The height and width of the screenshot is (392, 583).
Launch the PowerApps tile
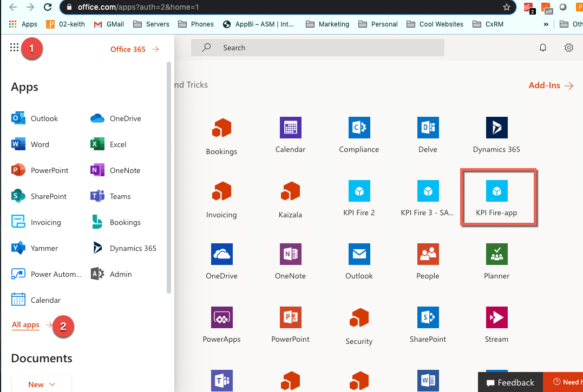221,325
